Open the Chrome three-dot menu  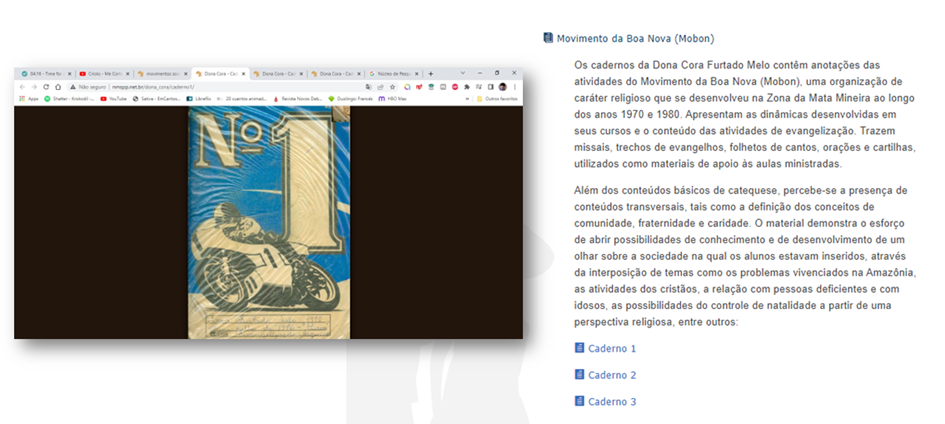(515, 87)
